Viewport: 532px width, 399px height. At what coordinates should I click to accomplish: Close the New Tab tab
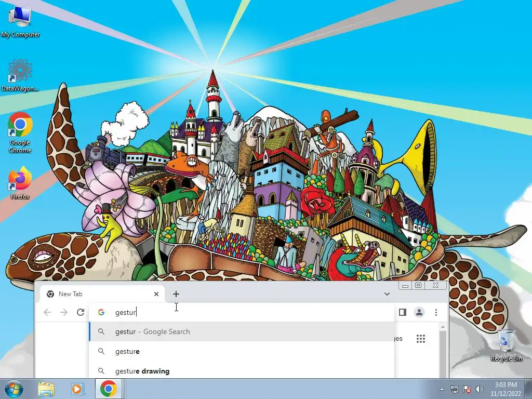coord(156,294)
